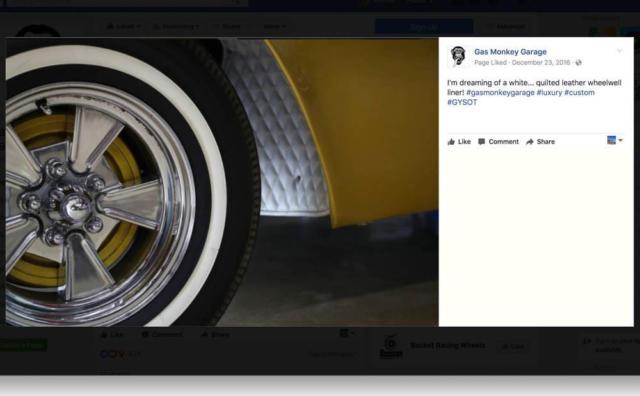The height and width of the screenshot is (396, 640).
Task: Click the blue Sign Up button
Action: click(x=424, y=27)
